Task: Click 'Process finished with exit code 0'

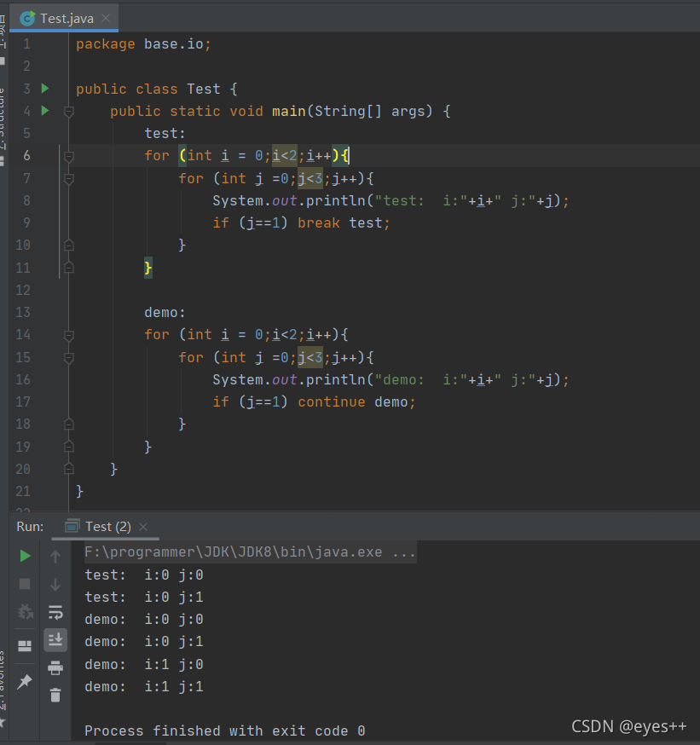Action: point(225,731)
